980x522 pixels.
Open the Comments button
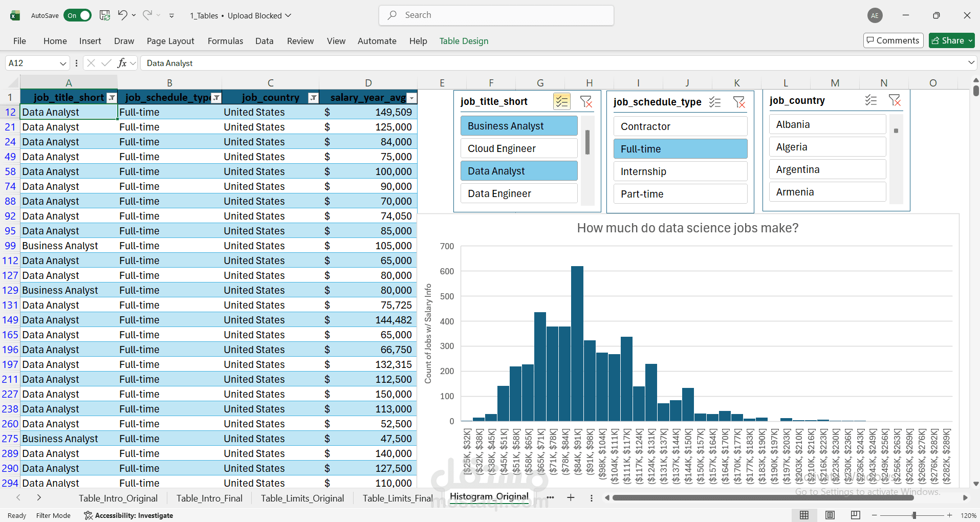[x=893, y=40]
